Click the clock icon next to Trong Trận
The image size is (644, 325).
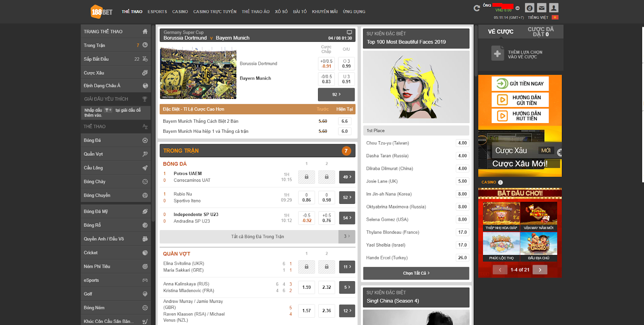tap(145, 45)
